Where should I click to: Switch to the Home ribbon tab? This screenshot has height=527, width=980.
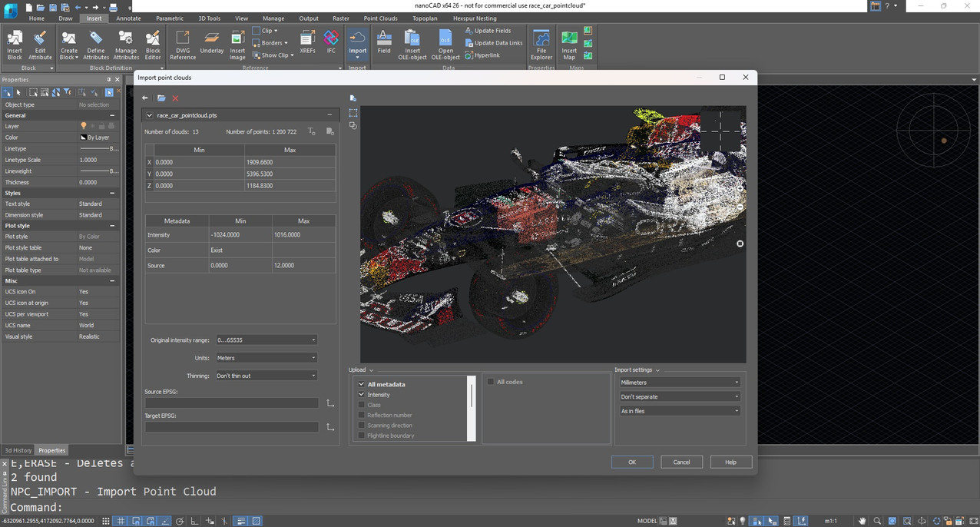click(36, 18)
